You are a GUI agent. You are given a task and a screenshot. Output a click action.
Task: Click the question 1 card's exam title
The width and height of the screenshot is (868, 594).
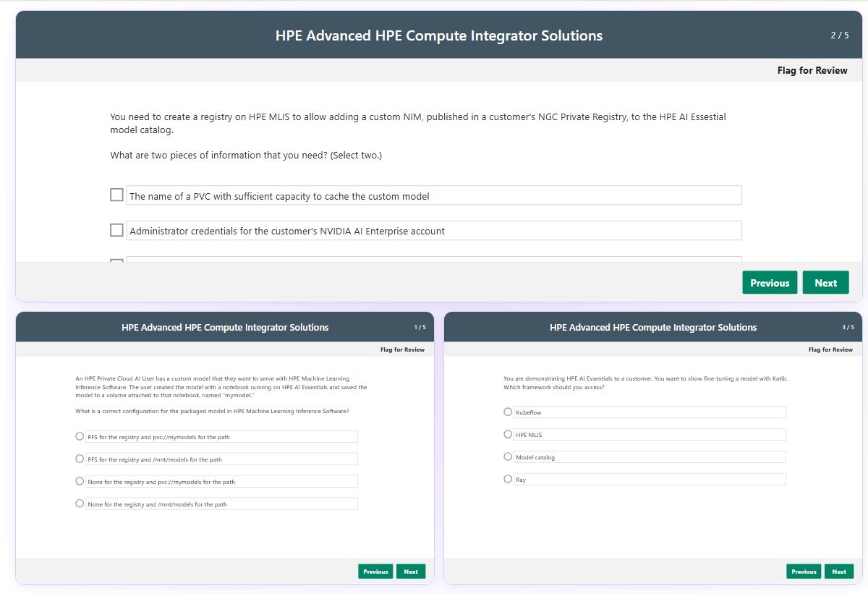pos(225,328)
